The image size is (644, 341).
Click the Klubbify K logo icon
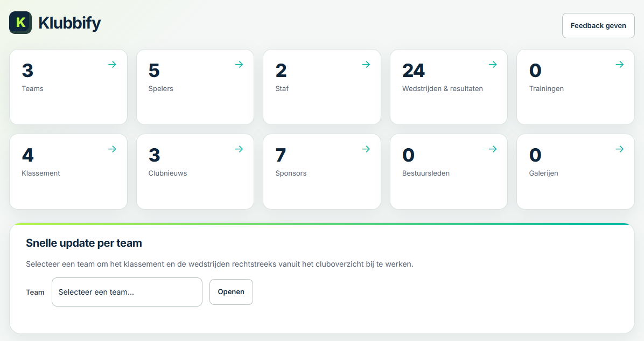tap(20, 23)
